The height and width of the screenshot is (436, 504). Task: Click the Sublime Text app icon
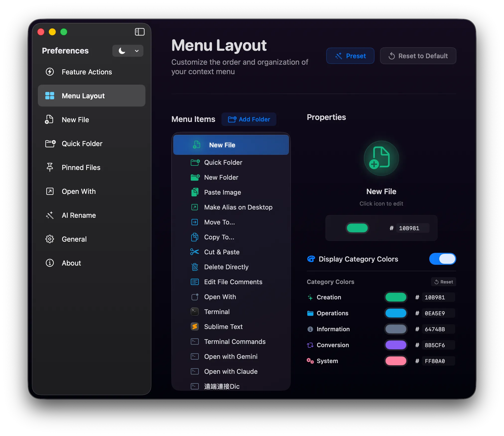[194, 327]
